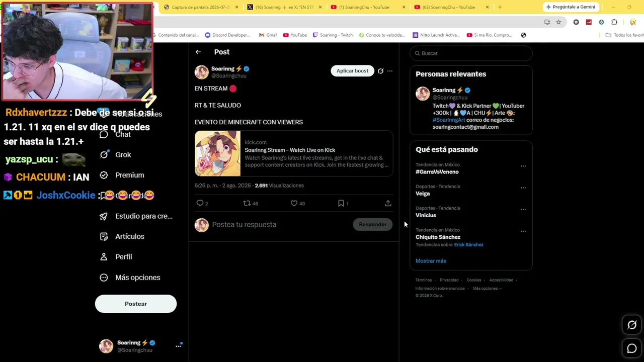Screen dimensions: 644x362
Task: Open the Erick Sánchez trend link
Action: tap(469, 245)
